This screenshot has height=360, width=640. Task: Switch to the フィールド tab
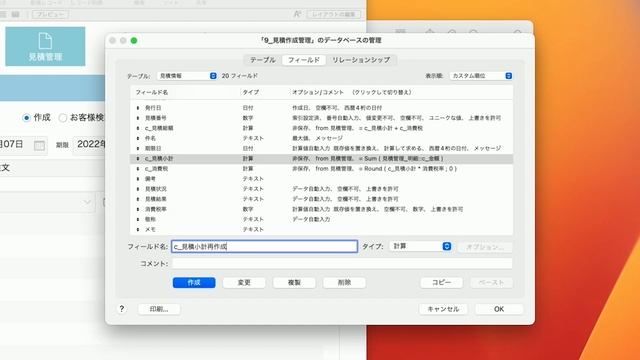tap(304, 60)
